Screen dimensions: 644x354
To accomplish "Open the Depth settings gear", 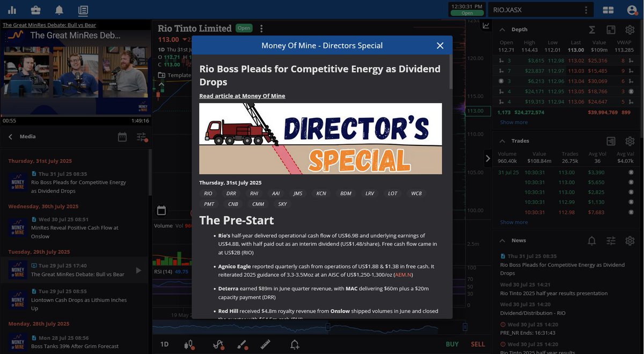I will (x=630, y=29).
